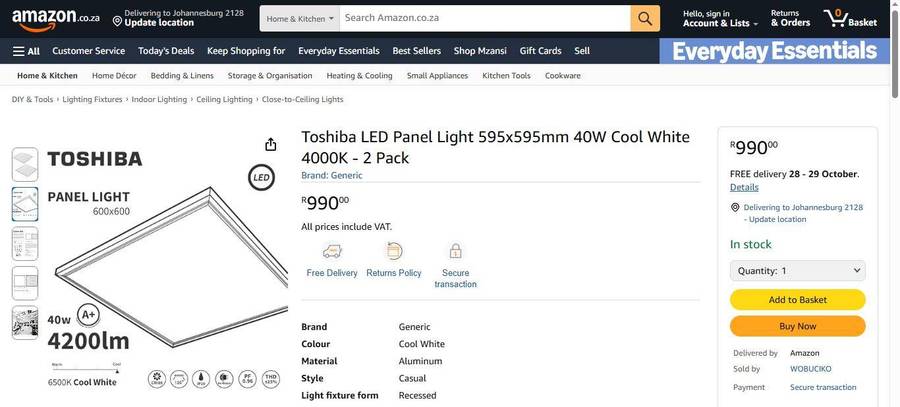This screenshot has width=900, height=407.
Task: Click the share icon above product image
Action: [270, 145]
